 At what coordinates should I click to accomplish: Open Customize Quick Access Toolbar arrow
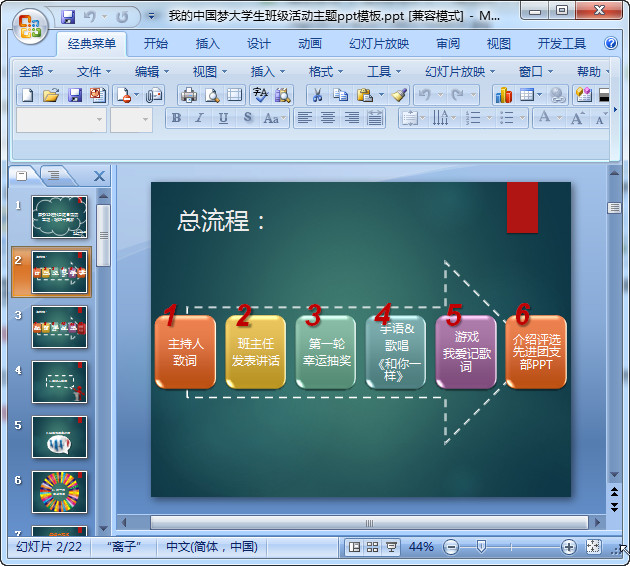[x=151, y=17]
